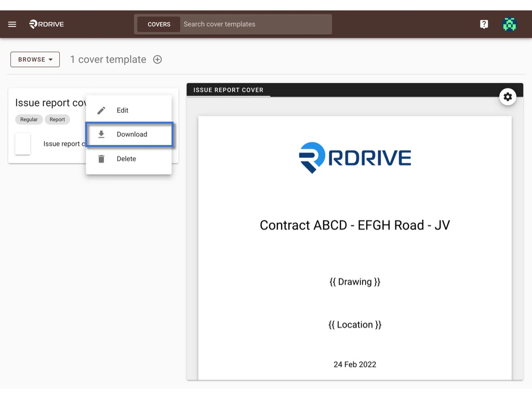
Task: Open the gear settings for cover preview
Action: [508, 97]
